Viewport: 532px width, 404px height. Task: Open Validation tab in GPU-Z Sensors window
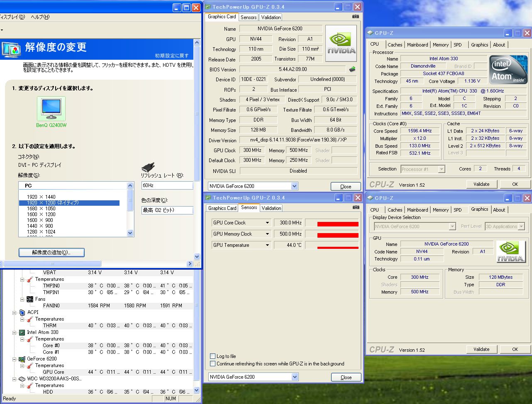pos(272,208)
